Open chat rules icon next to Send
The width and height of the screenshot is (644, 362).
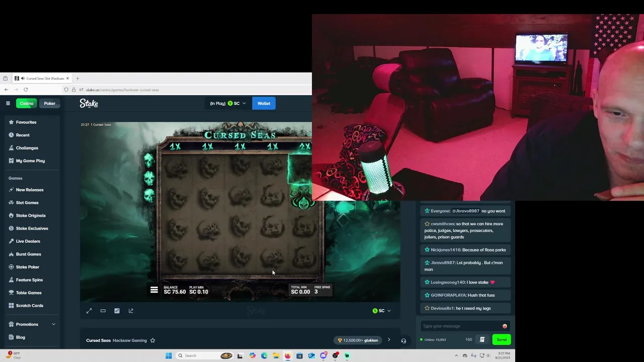click(482, 339)
